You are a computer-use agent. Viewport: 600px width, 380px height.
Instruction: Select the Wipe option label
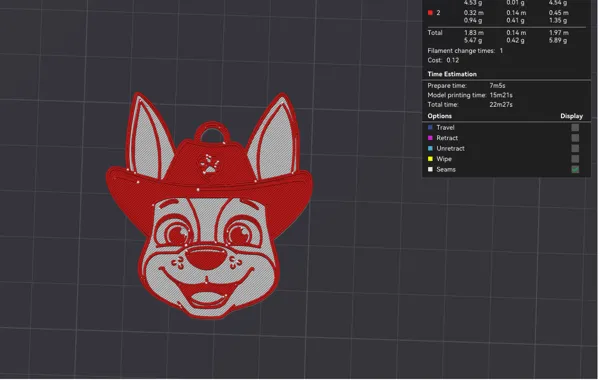[445, 159]
